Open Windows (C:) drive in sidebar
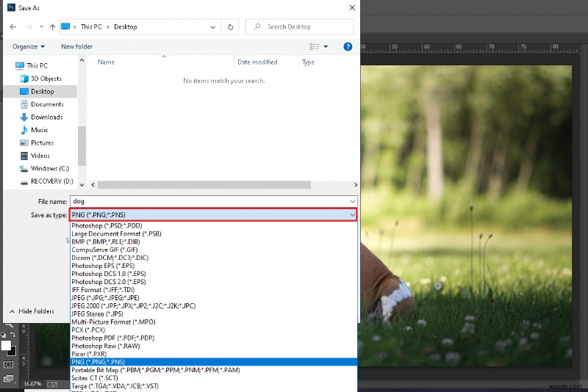588x392 pixels. pyautogui.click(x=50, y=169)
